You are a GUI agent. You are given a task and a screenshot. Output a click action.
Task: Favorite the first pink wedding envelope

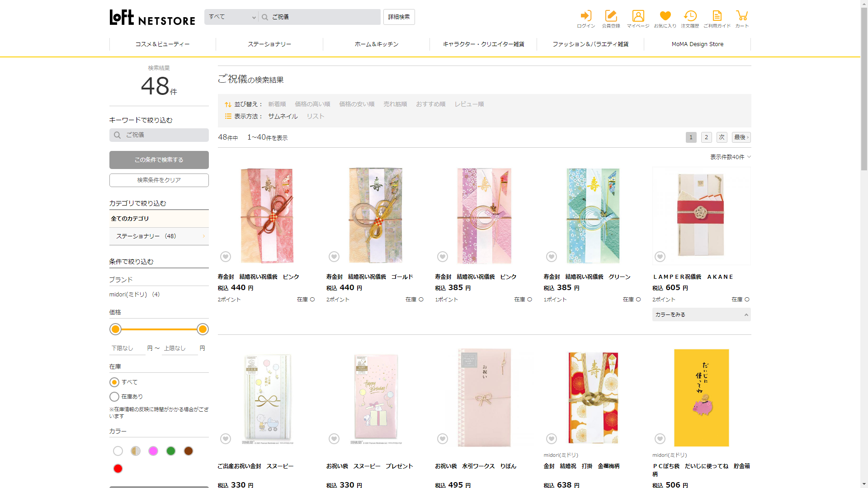point(226,257)
